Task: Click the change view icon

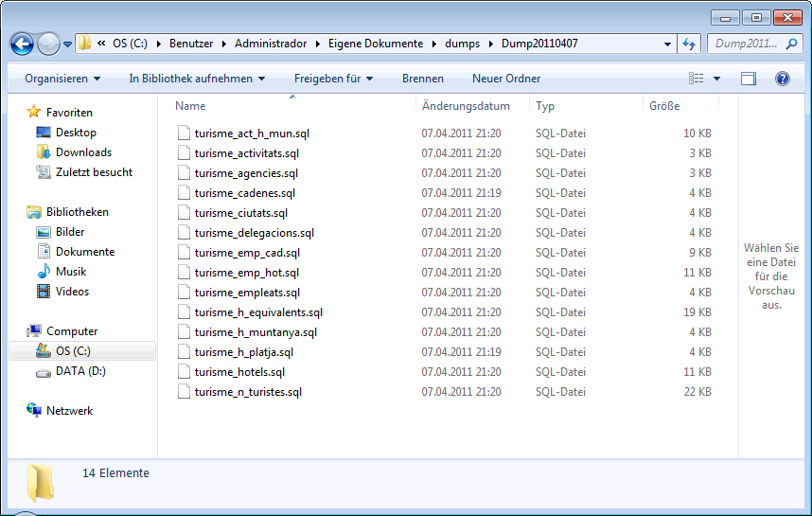Action: pyautogui.click(x=697, y=79)
